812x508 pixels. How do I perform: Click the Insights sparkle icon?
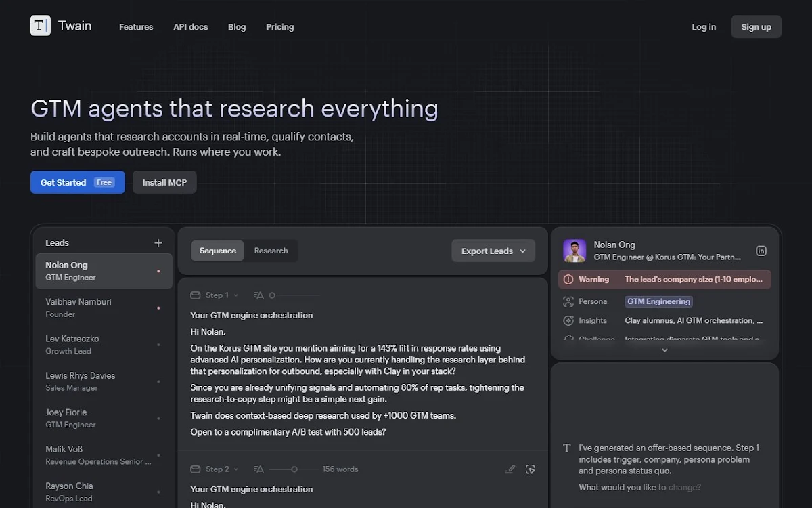click(568, 320)
